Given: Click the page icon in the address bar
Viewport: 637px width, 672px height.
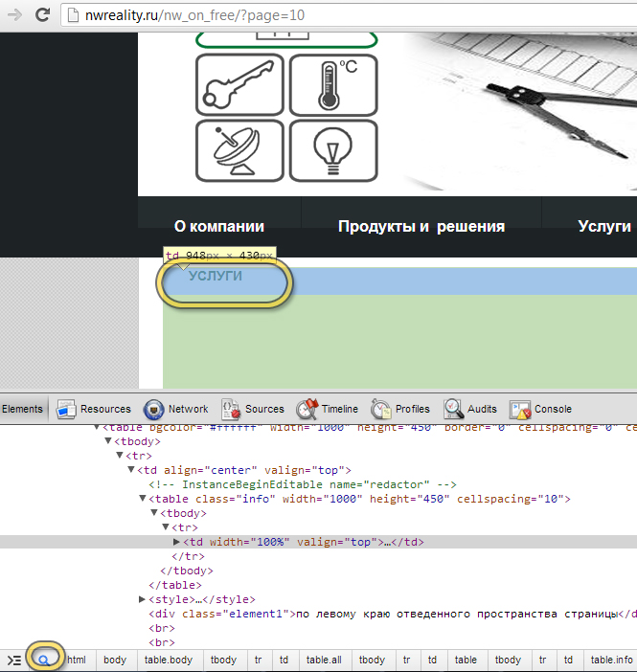Looking at the screenshot, I should tap(74, 15).
